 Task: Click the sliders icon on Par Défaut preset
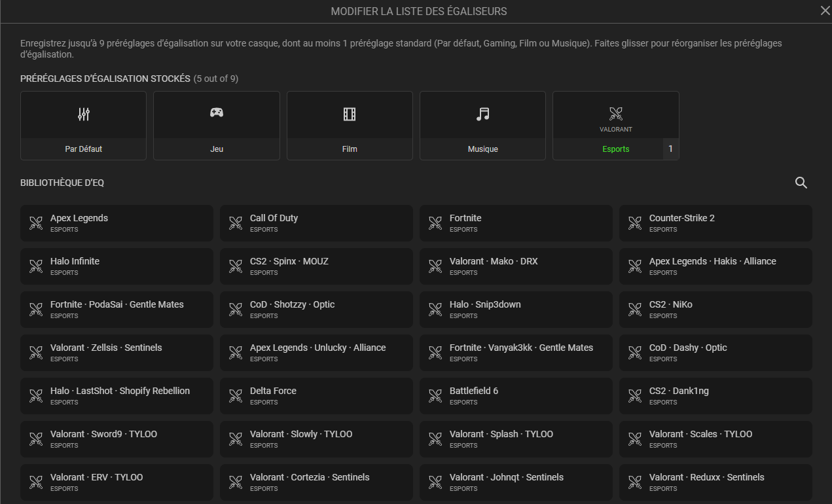[x=83, y=115]
